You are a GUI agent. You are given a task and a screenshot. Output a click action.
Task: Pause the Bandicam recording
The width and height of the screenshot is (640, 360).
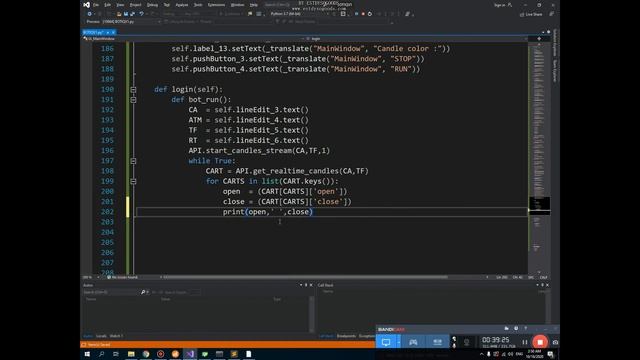(x=525, y=342)
